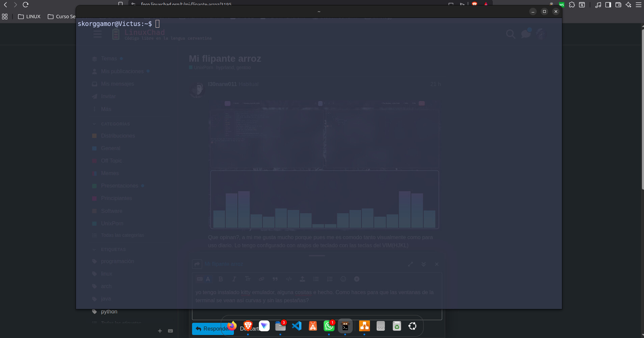Screen dimensions: 644x338
Task: Launch Visual Studio Code from dock
Action: click(297, 326)
